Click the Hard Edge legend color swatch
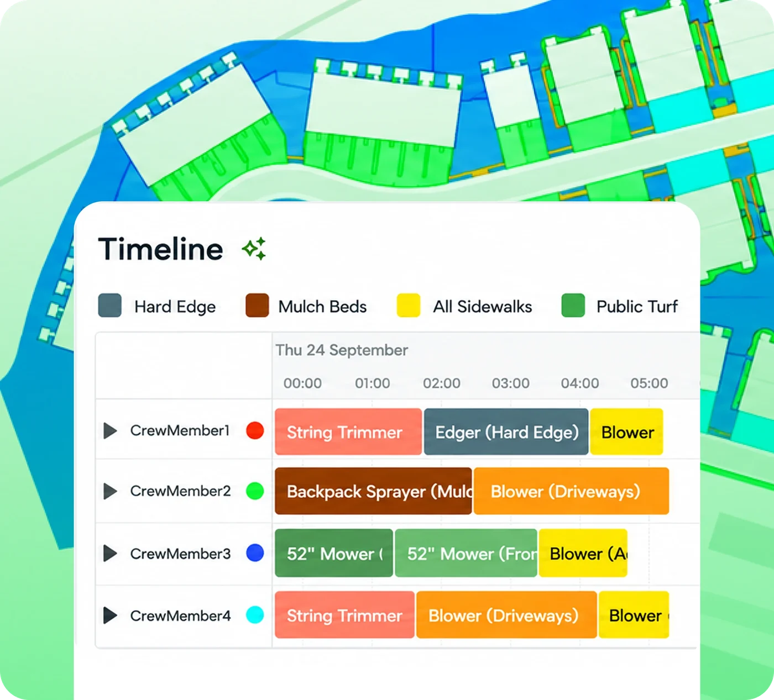 click(x=110, y=306)
